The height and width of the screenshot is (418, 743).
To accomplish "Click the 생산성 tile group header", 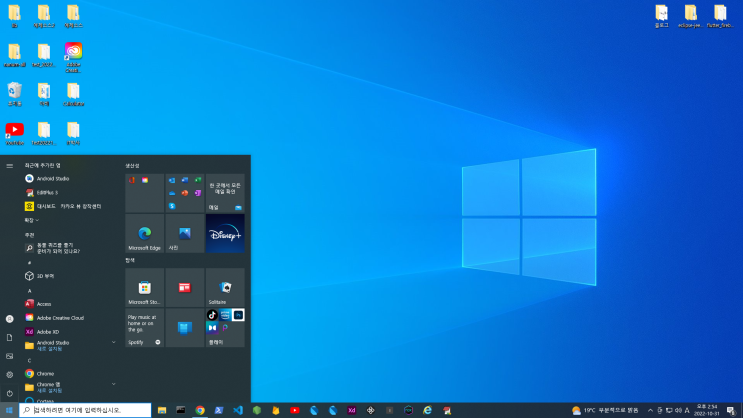I will tap(132, 166).
